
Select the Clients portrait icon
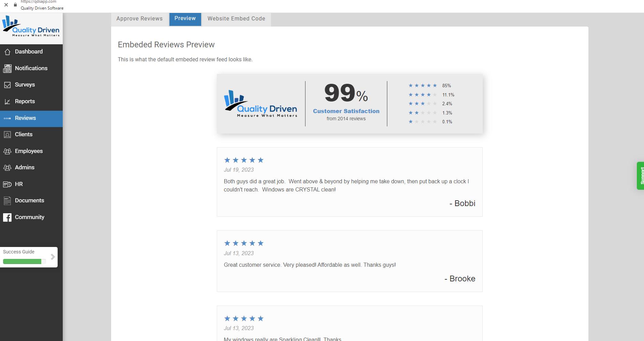[7, 135]
